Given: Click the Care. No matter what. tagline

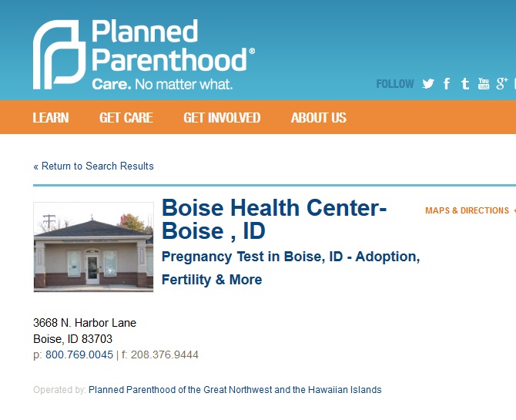Looking at the screenshot, I should click(163, 84).
